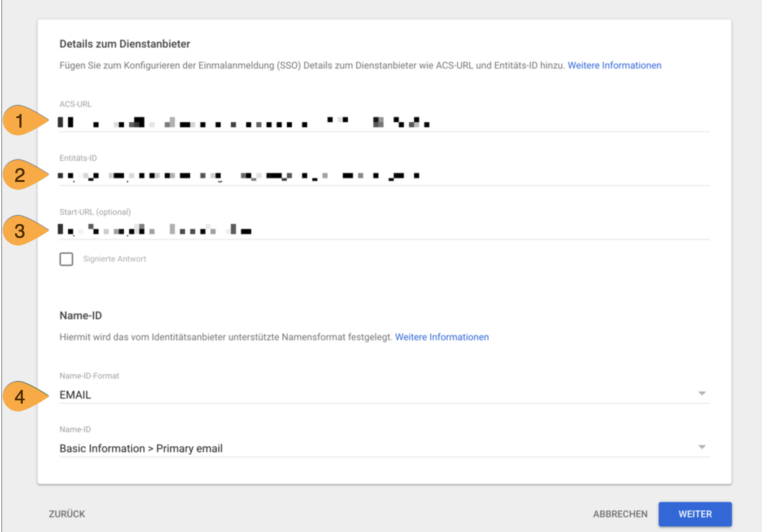Choose Basic Information > Primary email field

click(x=141, y=449)
